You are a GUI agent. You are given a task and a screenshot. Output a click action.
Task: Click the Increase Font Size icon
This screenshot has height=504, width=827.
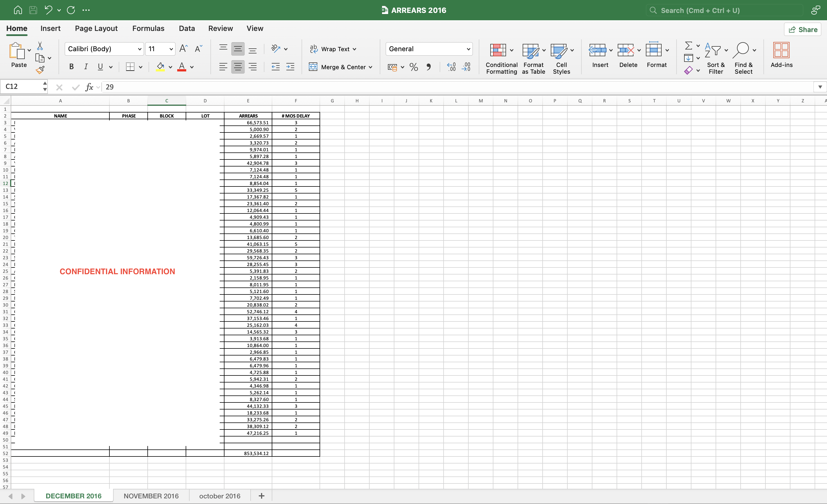(x=183, y=49)
